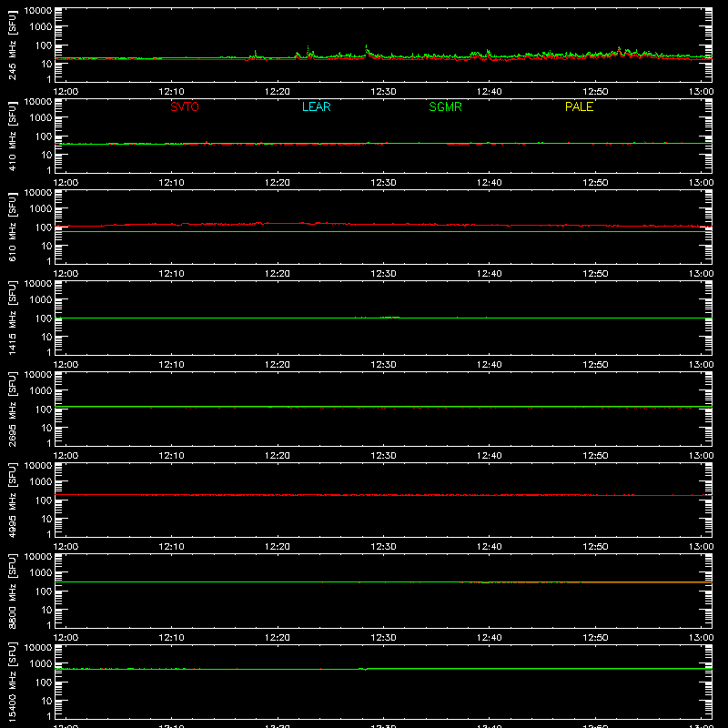The image size is (728, 728).
Task: Click the 10000 tick label on 245 MHz axis
Action: pos(38,10)
